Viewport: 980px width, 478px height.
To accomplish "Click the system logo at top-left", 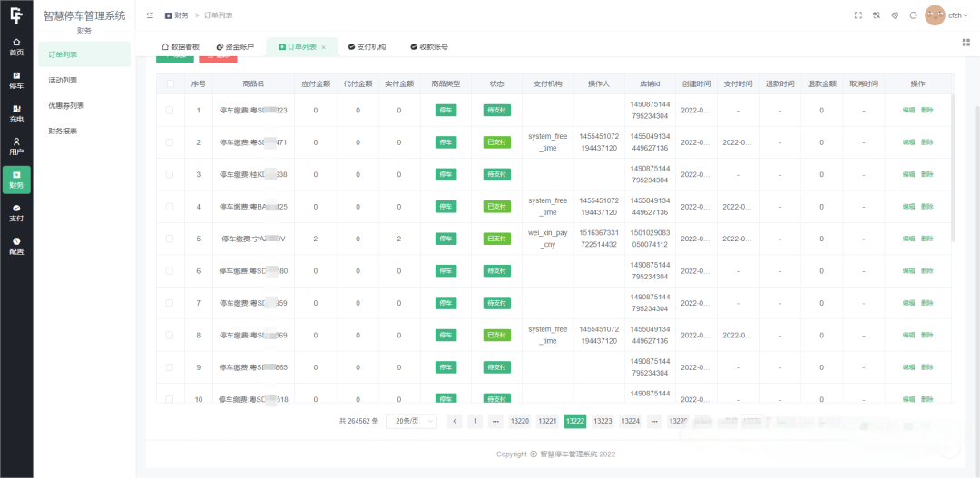I will point(16,15).
